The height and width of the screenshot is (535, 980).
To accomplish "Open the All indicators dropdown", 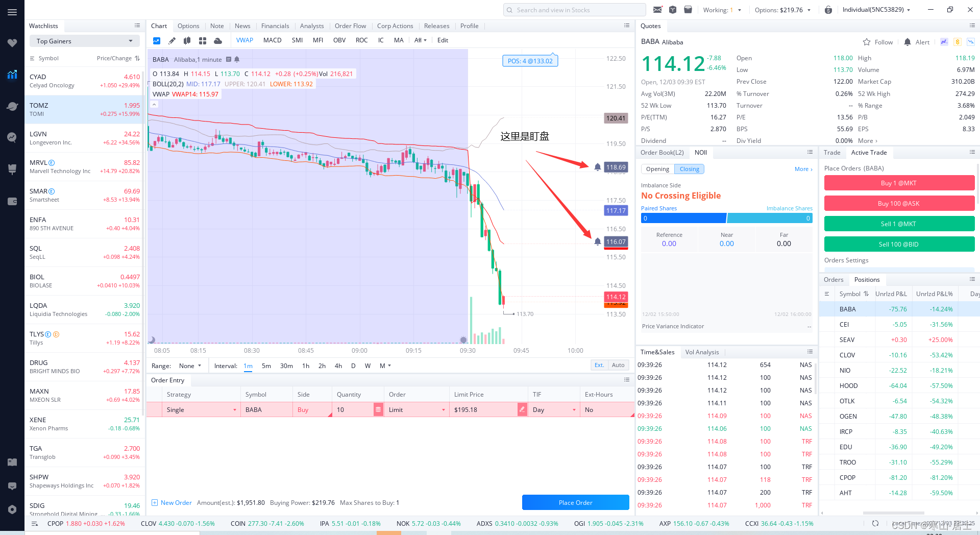I will [421, 40].
